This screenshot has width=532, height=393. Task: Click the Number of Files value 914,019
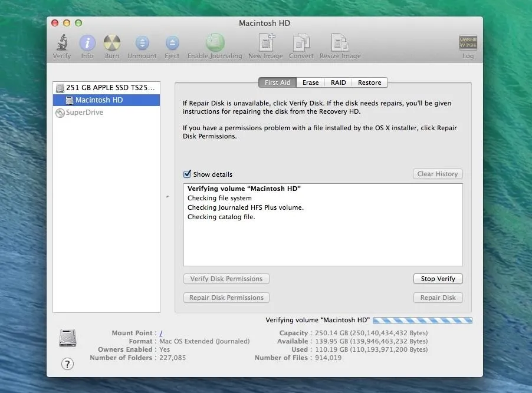click(328, 358)
